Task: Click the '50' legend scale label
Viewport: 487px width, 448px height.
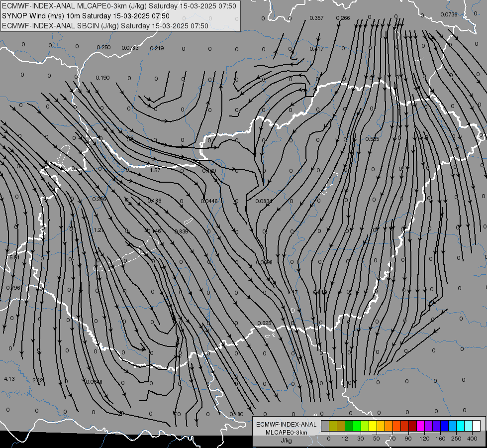Action: tap(377, 439)
